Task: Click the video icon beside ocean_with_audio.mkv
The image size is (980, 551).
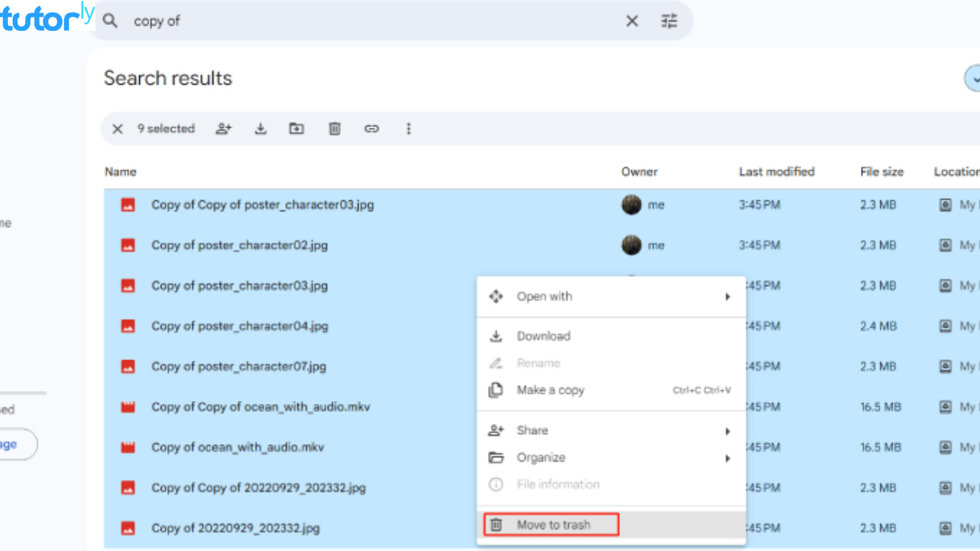Action: click(128, 447)
